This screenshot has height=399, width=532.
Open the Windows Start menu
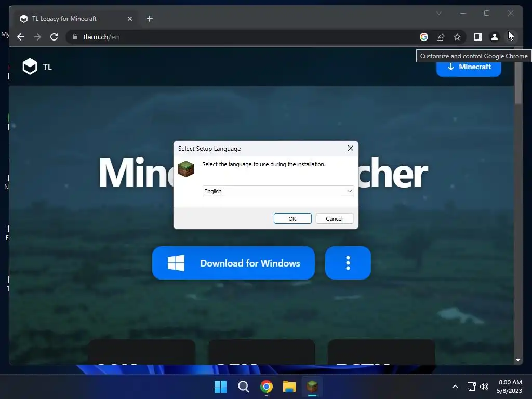(x=220, y=387)
